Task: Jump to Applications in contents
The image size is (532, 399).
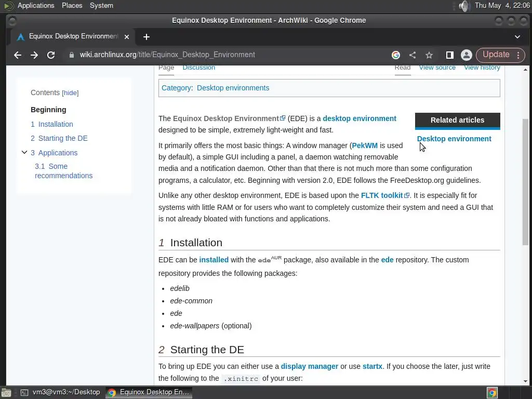Action: click(x=54, y=153)
